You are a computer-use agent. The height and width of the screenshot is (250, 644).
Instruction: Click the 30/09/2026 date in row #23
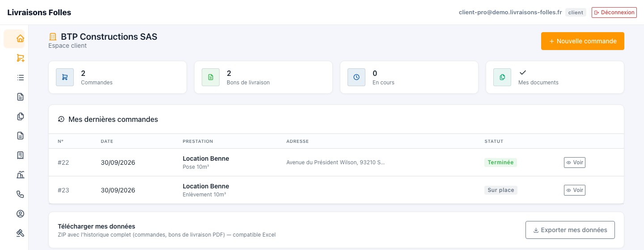(x=118, y=190)
